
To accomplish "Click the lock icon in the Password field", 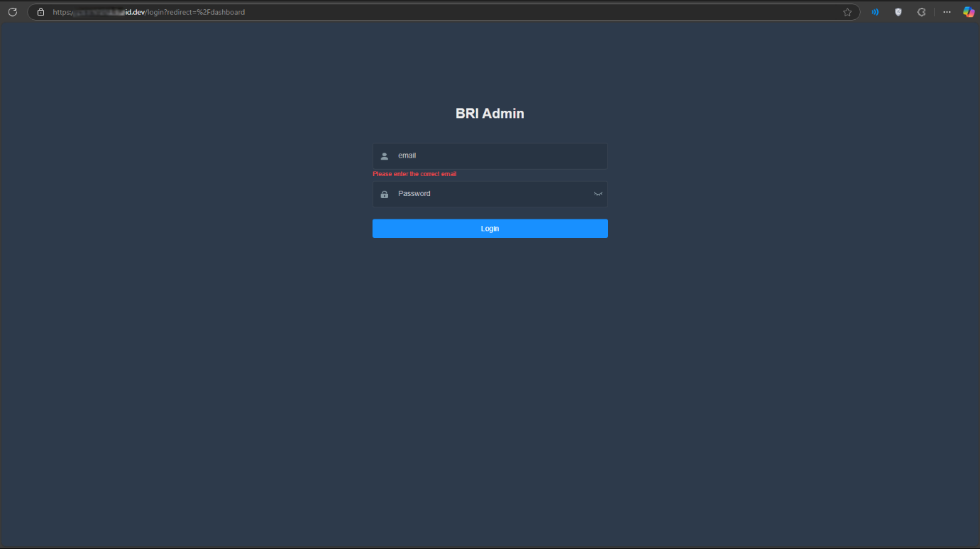I will 385,195.
